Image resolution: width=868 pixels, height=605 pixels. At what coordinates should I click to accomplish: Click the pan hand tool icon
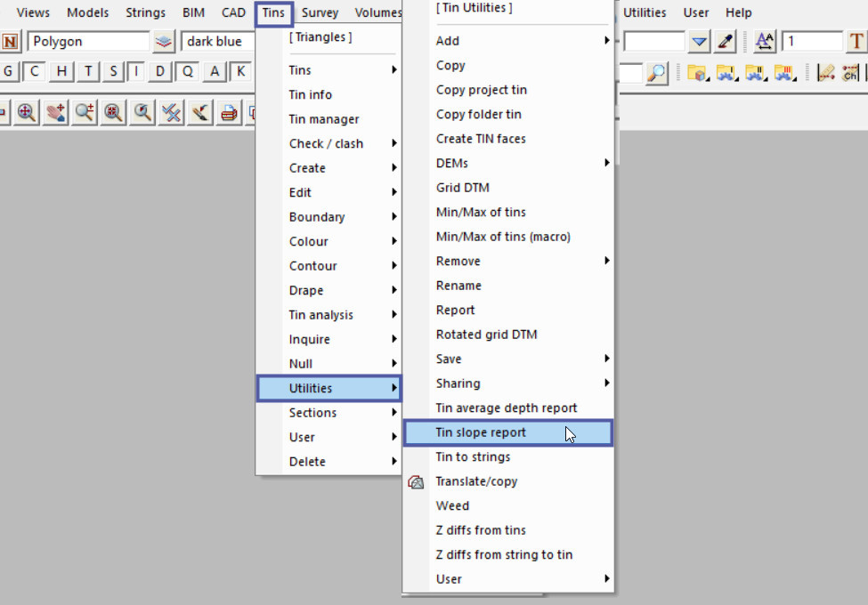tap(56, 112)
